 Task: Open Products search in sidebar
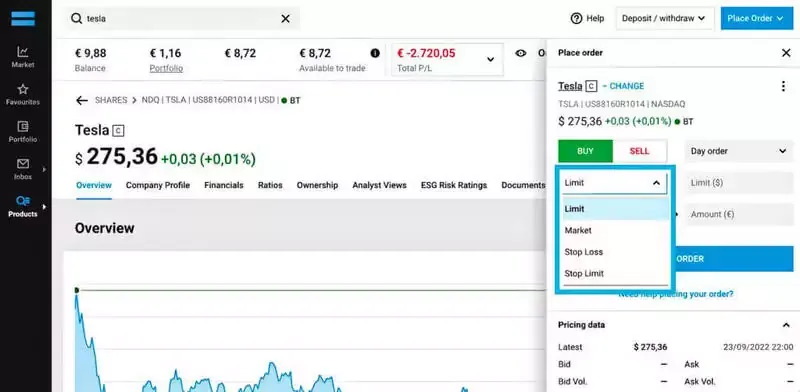click(23, 206)
